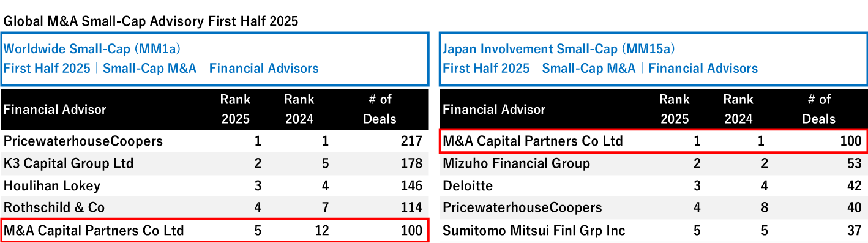Click Financial Advisor column header in Worldwide table
This screenshot has width=868, height=243.
point(55,110)
